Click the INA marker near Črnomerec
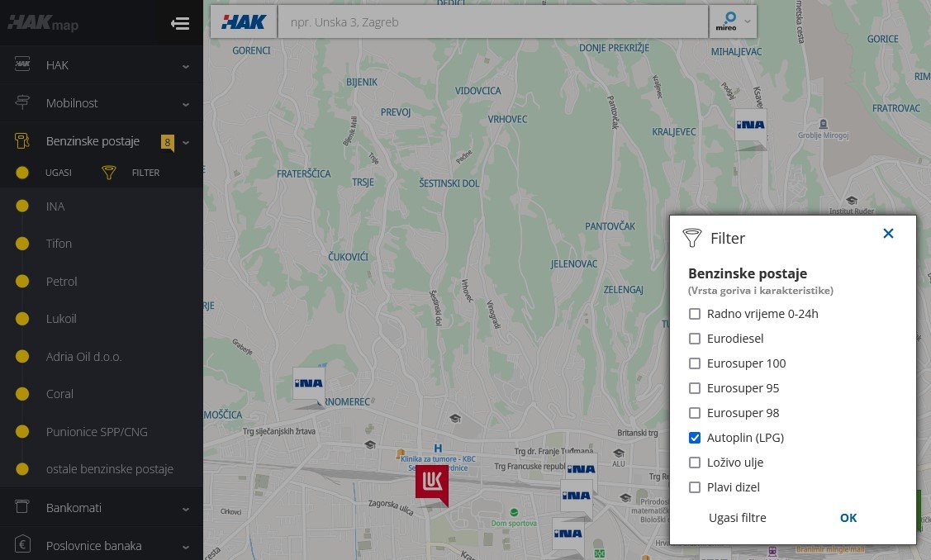 [x=309, y=384]
